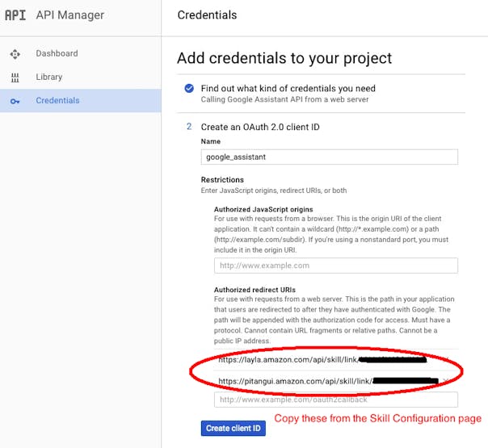This screenshot has height=448, width=488.
Task: Focus the Name field containing google_assistant
Action: 330,157
